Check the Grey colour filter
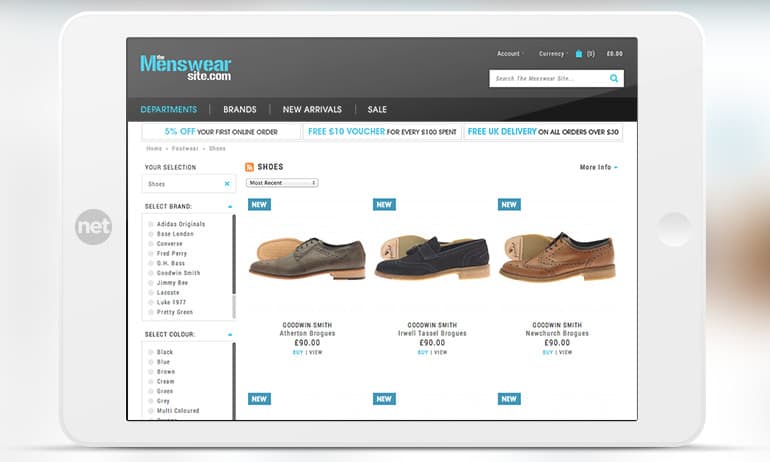 point(151,401)
